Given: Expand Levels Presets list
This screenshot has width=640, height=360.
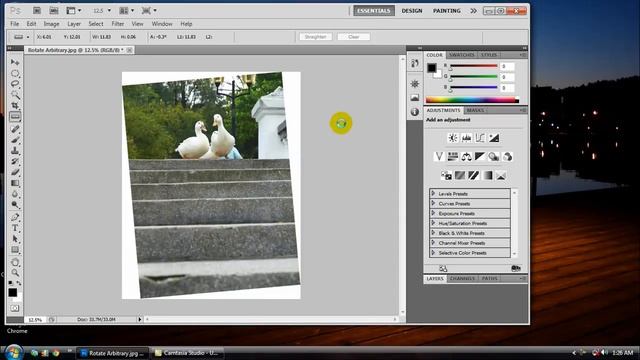Looking at the screenshot, I should [x=433, y=193].
